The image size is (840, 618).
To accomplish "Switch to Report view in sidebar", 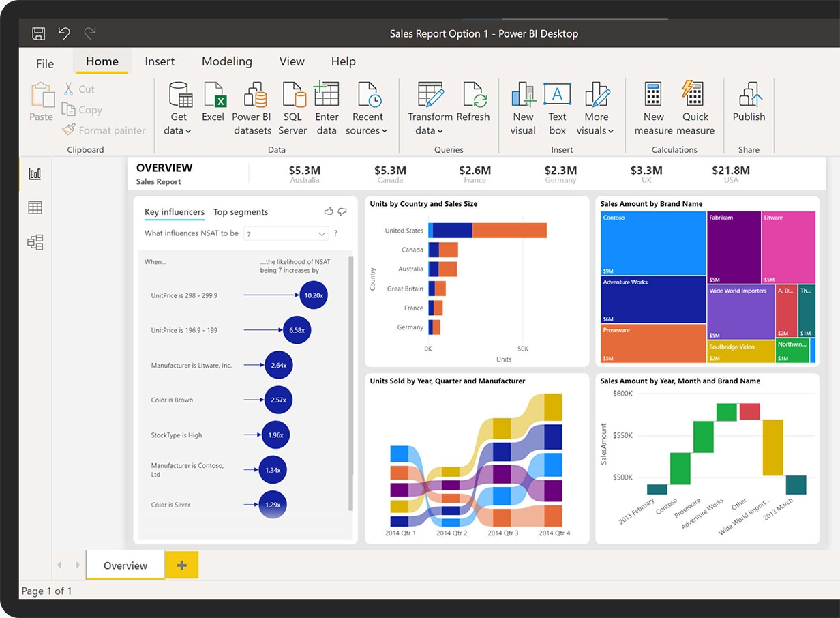I will tap(35, 174).
